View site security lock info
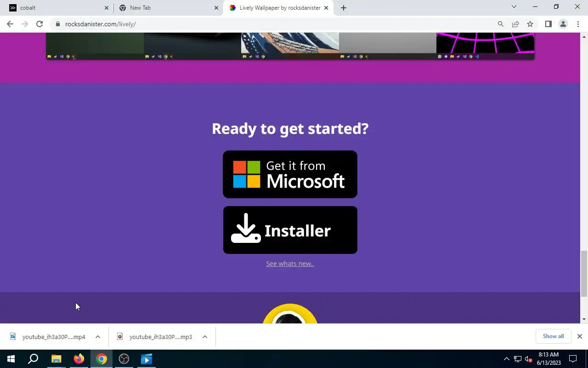Viewport: 588px width, 368px height. (57, 24)
